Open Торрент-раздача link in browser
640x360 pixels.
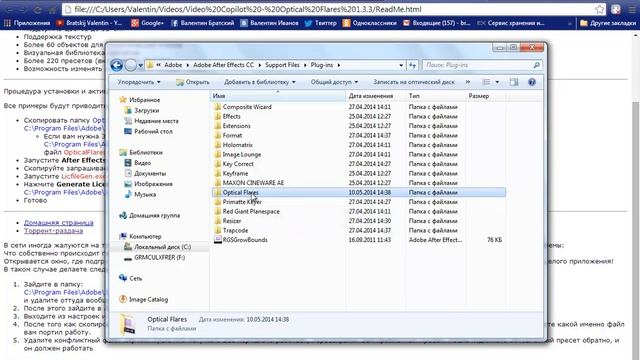pos(53,231)
